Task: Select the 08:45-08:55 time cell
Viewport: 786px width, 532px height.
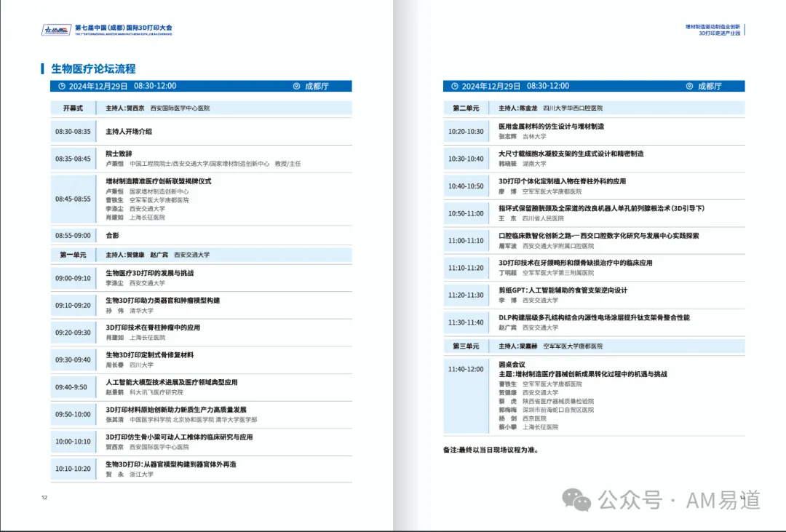Action: click(x=74, y=199)
